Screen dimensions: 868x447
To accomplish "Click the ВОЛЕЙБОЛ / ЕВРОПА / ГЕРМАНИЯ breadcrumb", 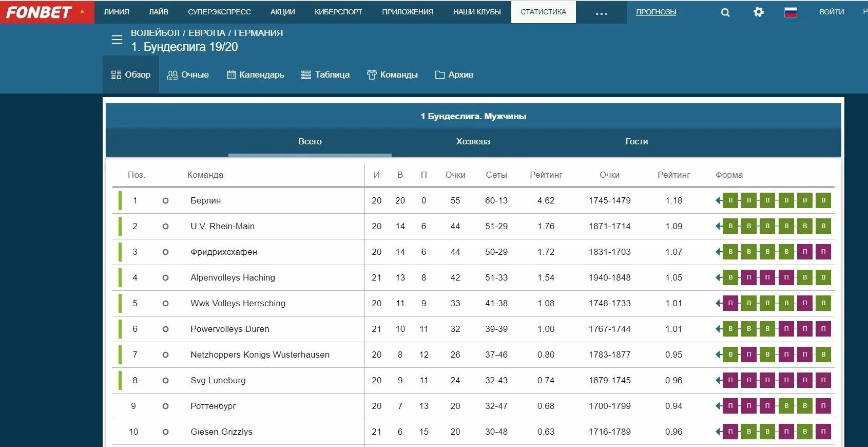I will tap(207, 33).
